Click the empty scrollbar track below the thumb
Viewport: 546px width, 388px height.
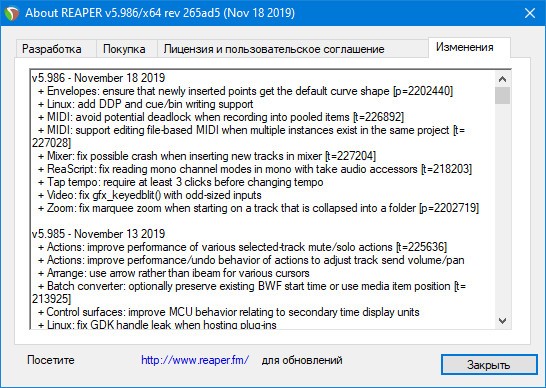pyautogui.click(x=502, y=208)
